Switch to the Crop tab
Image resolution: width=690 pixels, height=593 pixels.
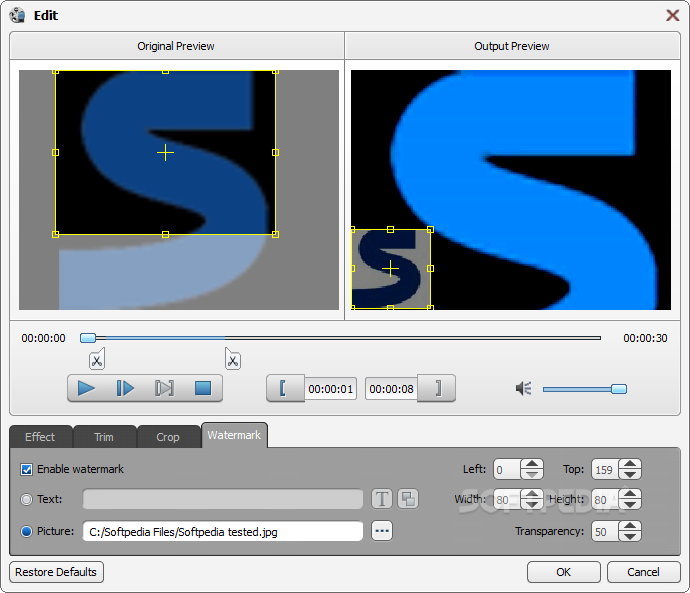[168, 437]
